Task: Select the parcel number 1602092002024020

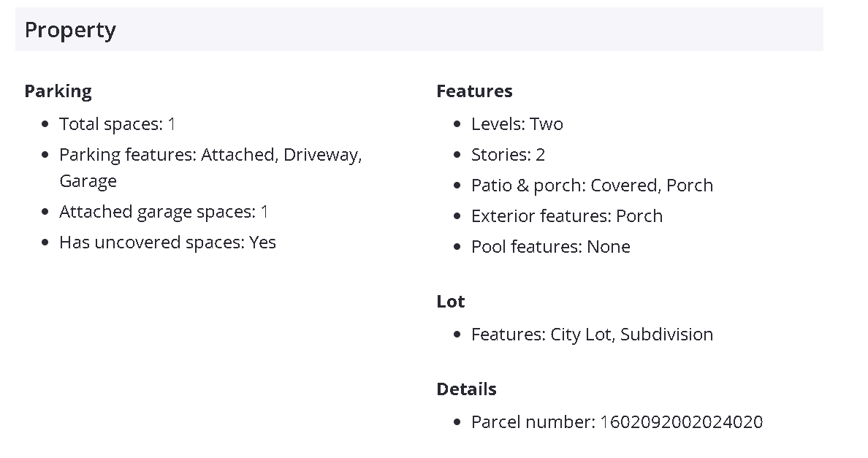Action: (x=681, y=422)
